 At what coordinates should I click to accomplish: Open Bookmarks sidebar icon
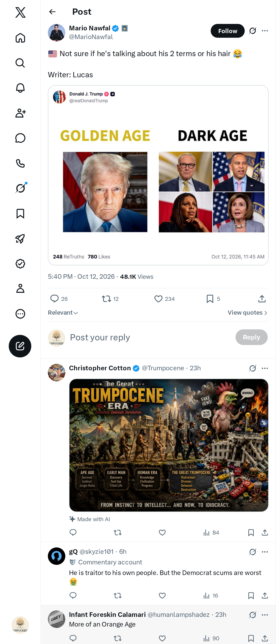[x=20, y=214]
